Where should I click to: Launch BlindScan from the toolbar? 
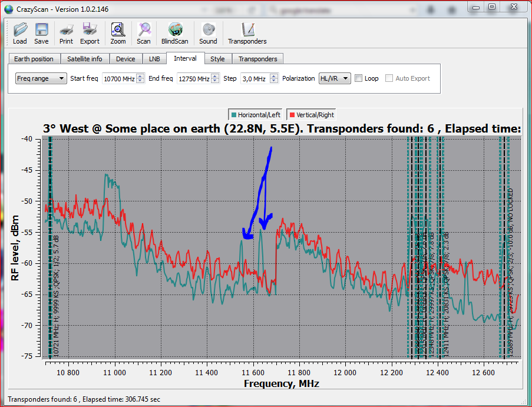click(175, 33)
